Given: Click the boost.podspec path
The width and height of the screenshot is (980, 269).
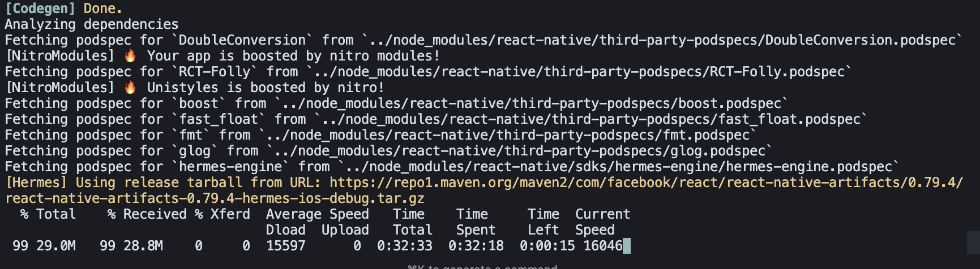Looking at the screenshot, I should (531, 103).
